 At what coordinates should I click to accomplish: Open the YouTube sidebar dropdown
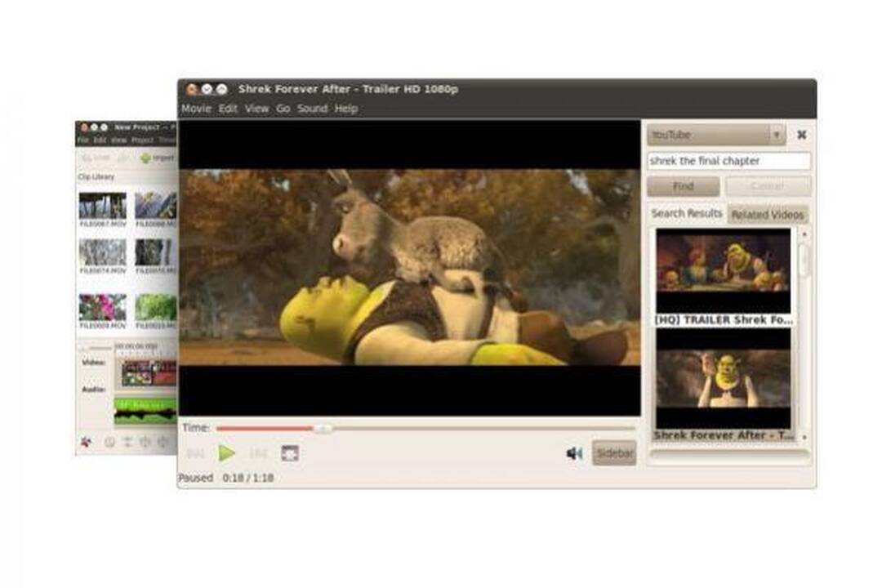pos(716,135)
